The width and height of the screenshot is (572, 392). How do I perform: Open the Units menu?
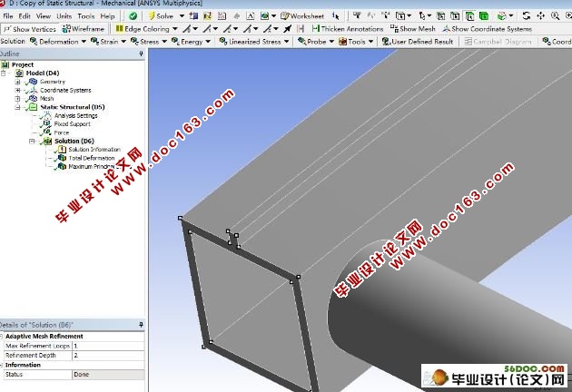coord(64,16)
